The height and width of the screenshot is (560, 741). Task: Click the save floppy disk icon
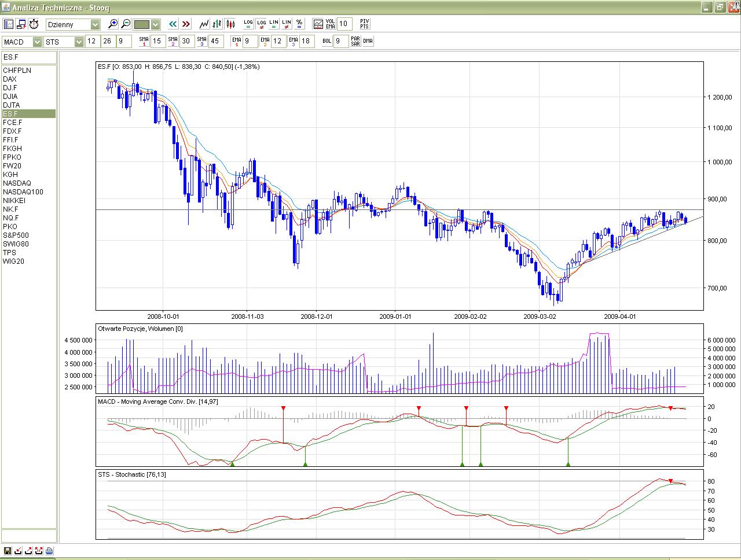click(8, 551)
